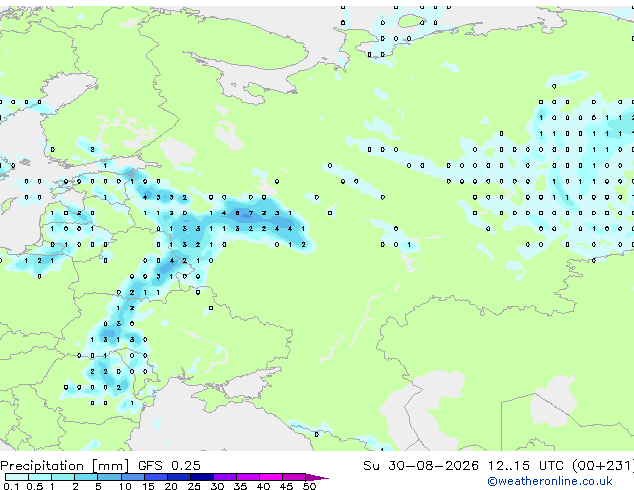Click the '35' legend scale label

(x=240, y=486)
